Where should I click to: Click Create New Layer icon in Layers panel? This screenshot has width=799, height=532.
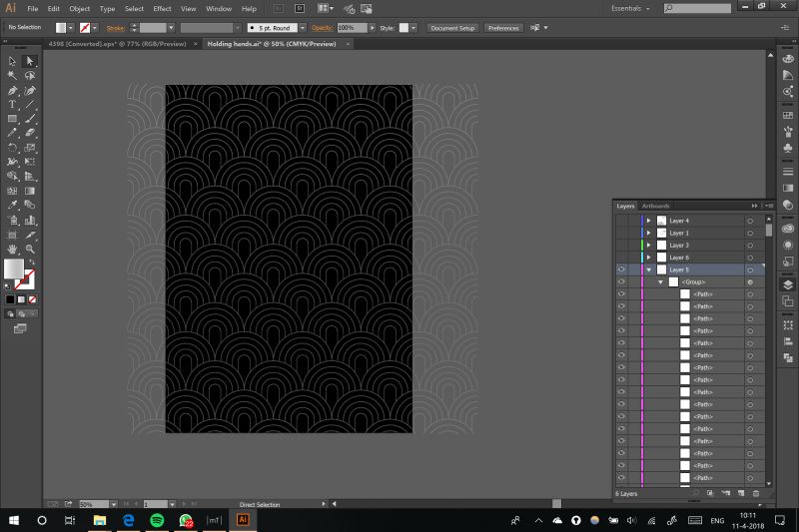pos(741,493)
